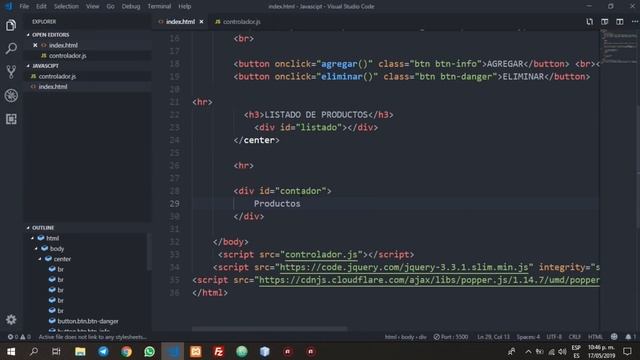Open the Go menu
This screenshot has width=640, height=360.
(x=110, y=7)
